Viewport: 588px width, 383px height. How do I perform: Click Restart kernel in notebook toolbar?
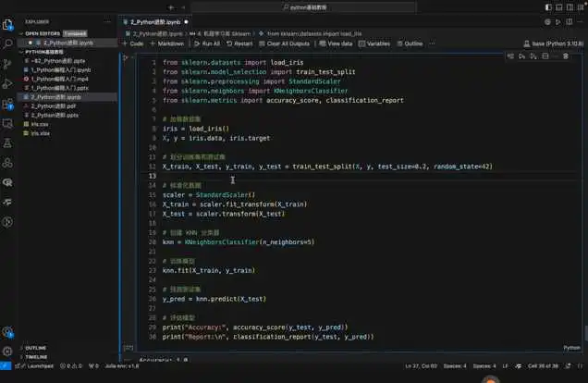point(239,43)
